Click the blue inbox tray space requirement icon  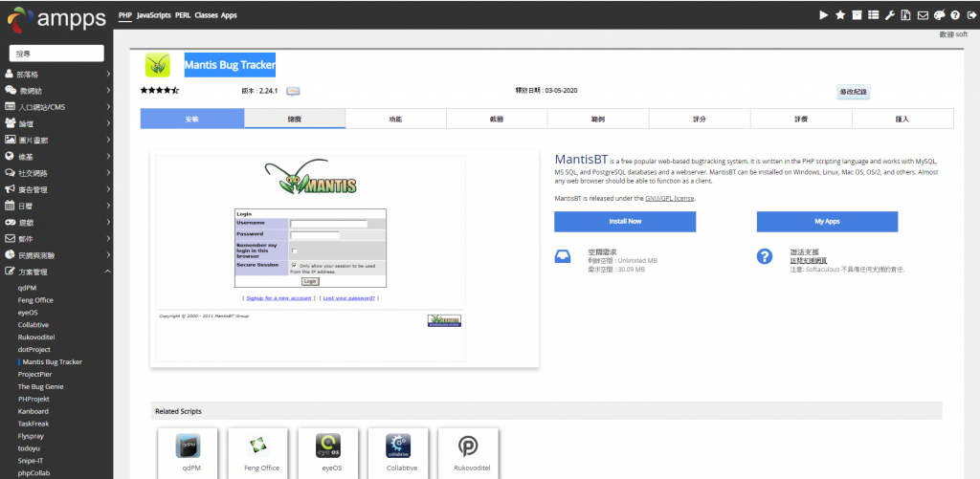click(x=563, y=256)
